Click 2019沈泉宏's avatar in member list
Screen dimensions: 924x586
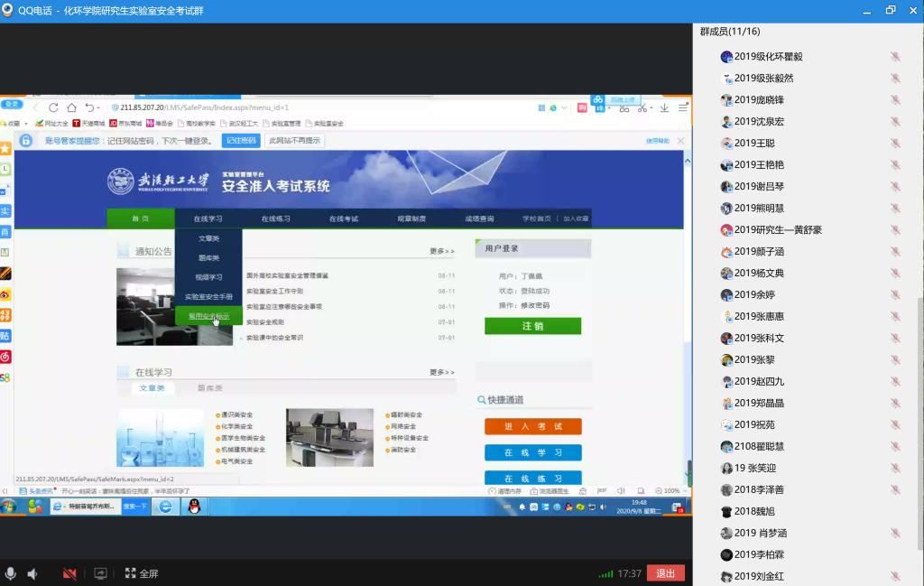726,122
